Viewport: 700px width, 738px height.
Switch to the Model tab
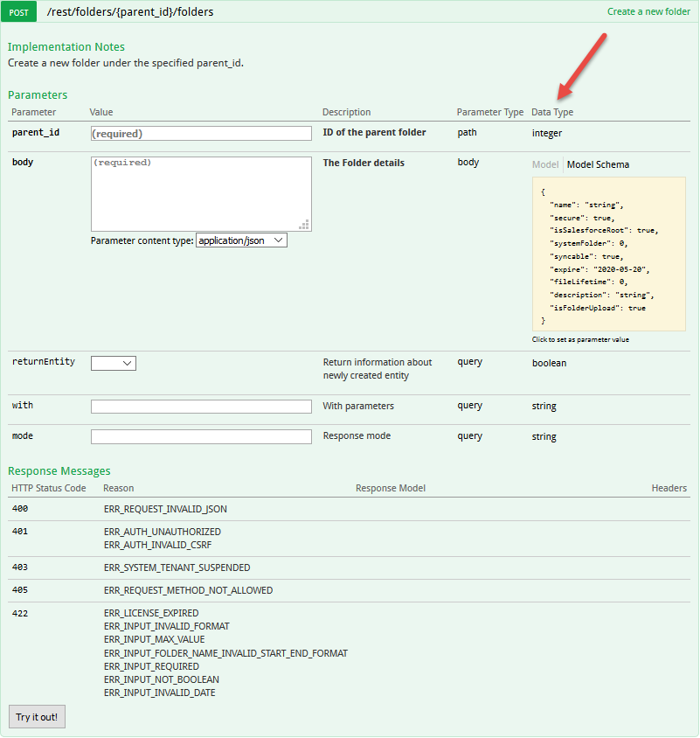[x=544, y=164]
